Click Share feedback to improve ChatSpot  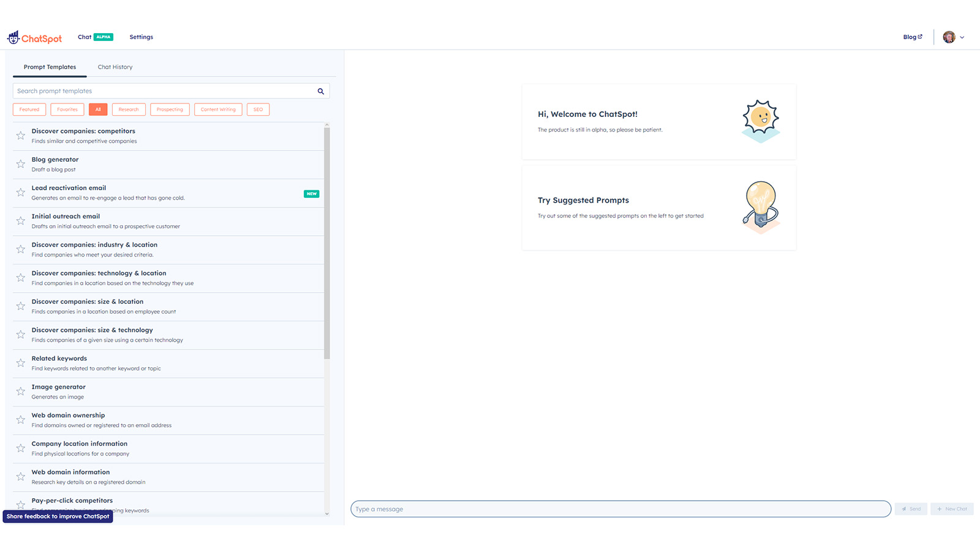(x=58, y=517)
